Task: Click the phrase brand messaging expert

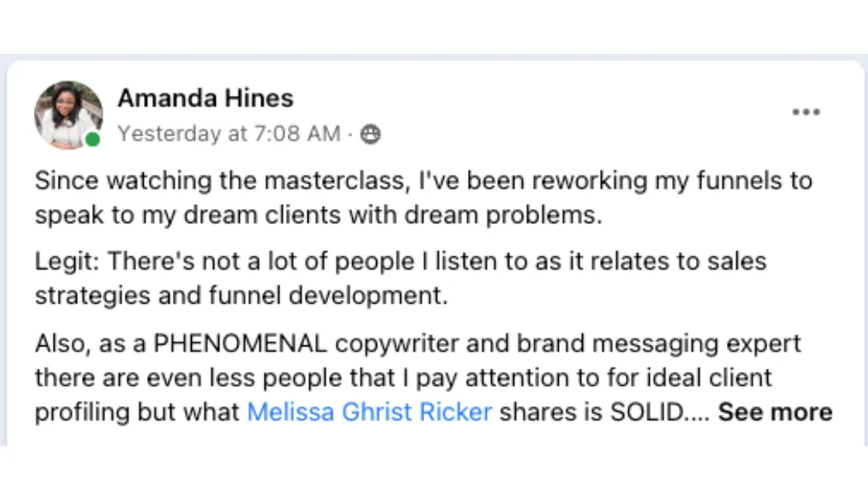Action: click(659, 345)
